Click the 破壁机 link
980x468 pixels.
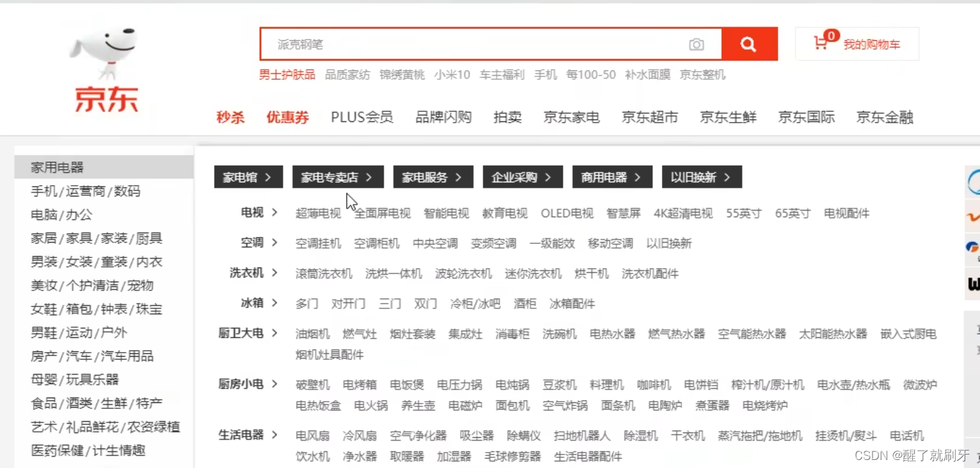point(313,385)
